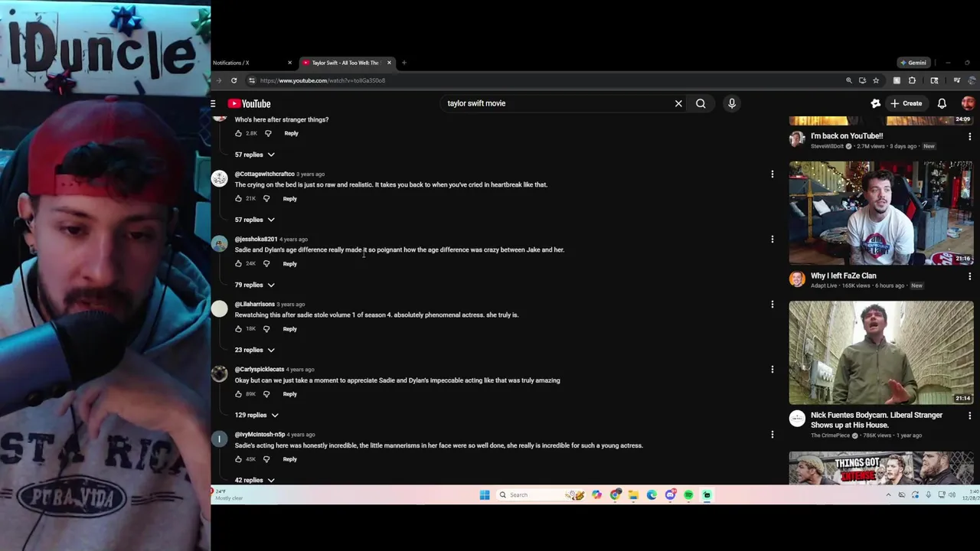This screenshot has height=551, width=980.
Task: Go to the YouTube home logo
Action: (x=249, y=103)
